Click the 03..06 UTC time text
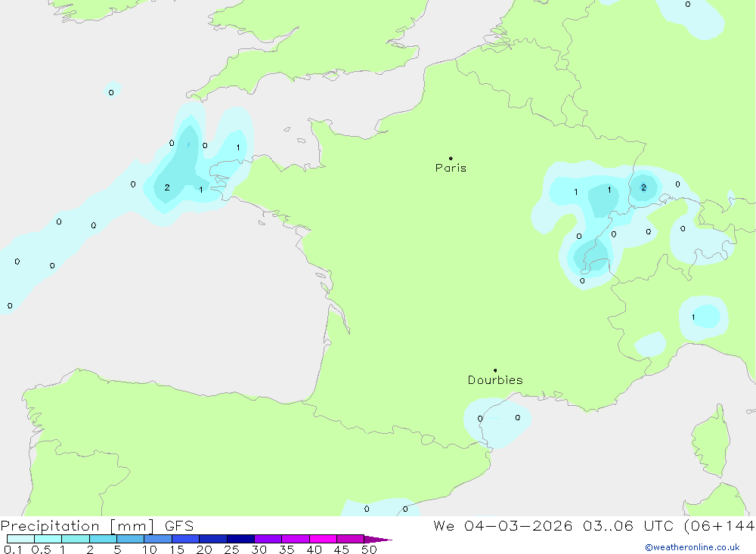The height and width of the screenshot is (554, 756). coord(627,525)
